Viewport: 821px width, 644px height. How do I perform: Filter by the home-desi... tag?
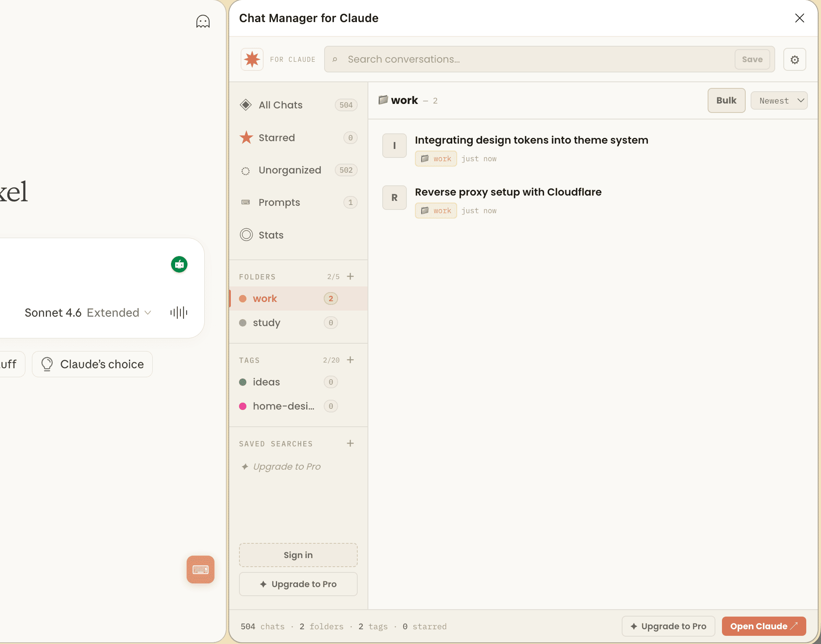(x=299, y=406)
